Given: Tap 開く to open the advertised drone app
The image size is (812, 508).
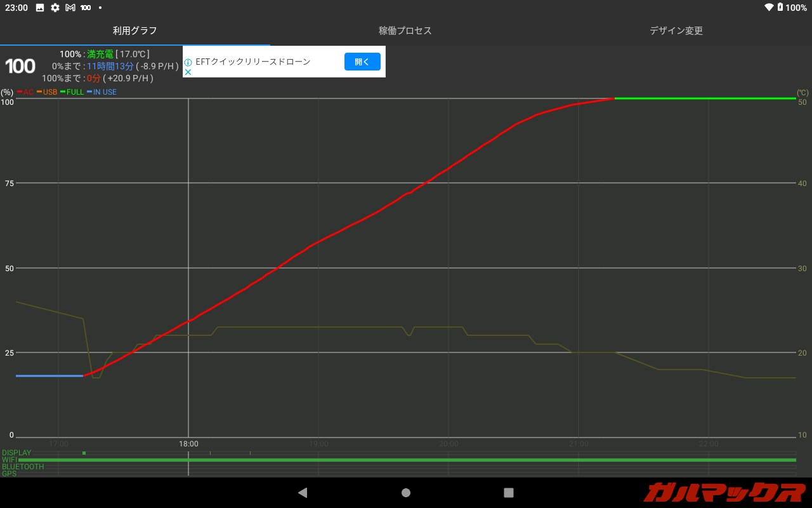Looking at the screenshot, I should (362, 62).
